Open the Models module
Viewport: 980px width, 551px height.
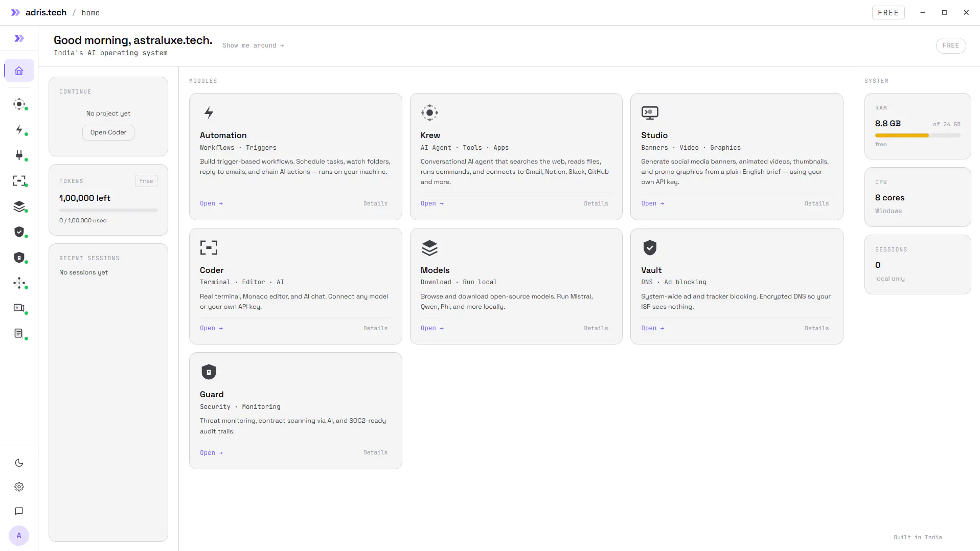click(x=432, y=328)
